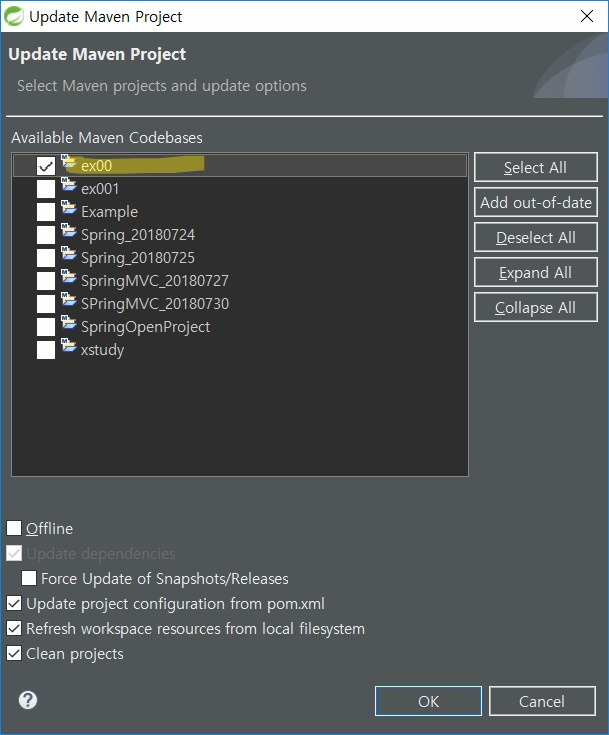
Task: Click the Deselect All button
Action: [535, 238]
